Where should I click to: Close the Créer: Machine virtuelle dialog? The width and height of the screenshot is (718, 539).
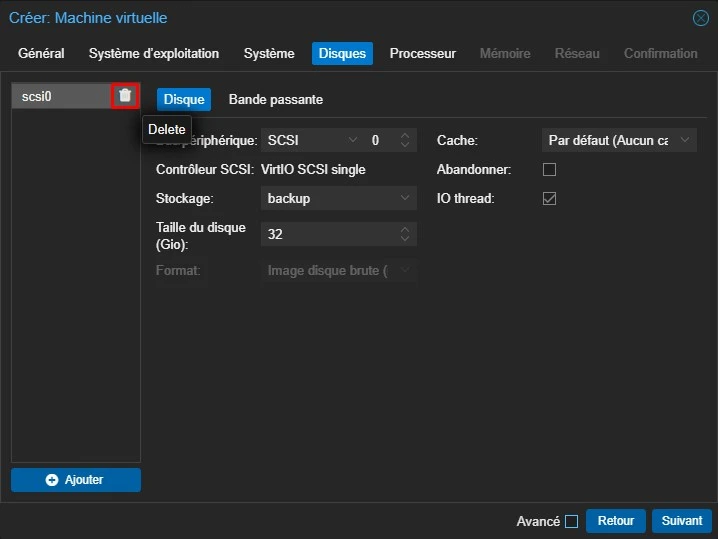tap(701, 18)
